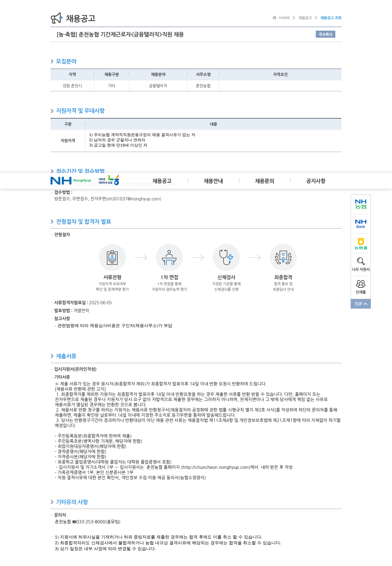Screen dimensions: 392x566
Task: Click the arrow between 서류전형 and 1차 면접
Action: tap(141, 257)
